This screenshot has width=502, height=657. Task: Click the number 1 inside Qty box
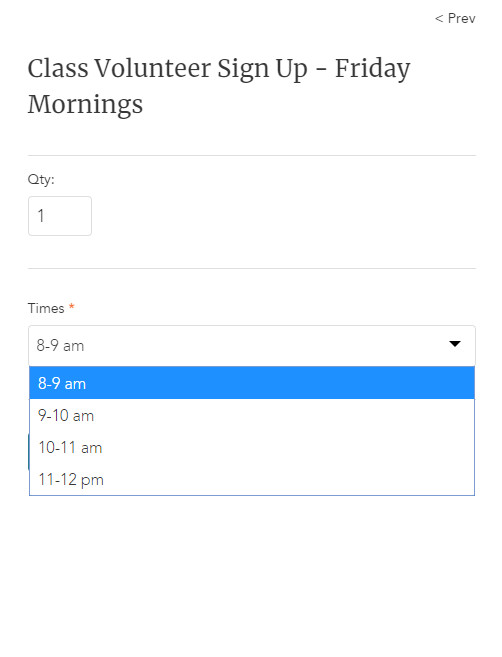(41, 216)
